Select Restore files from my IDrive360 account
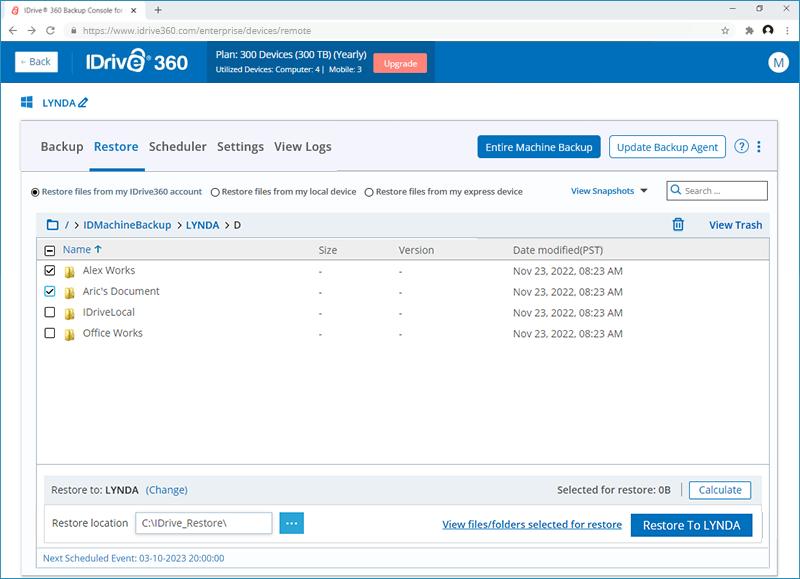The image size is (800, 579). 35,192
